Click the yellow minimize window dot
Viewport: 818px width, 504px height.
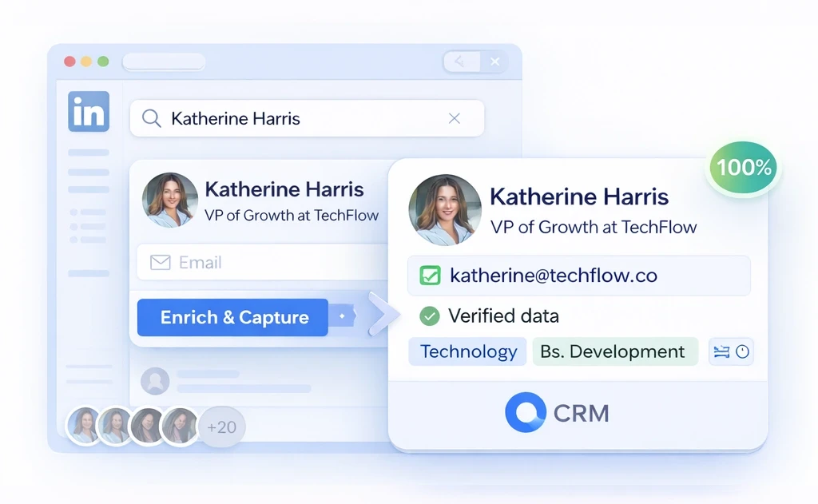(x=86, y=62)
